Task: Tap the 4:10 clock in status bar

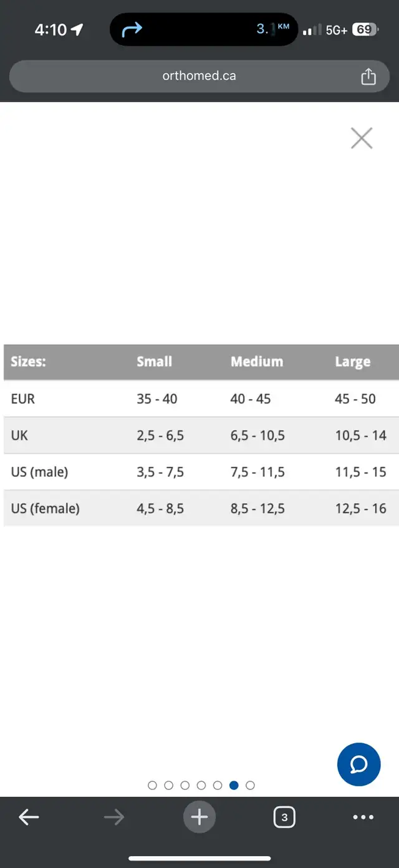Action: point(51,29)
